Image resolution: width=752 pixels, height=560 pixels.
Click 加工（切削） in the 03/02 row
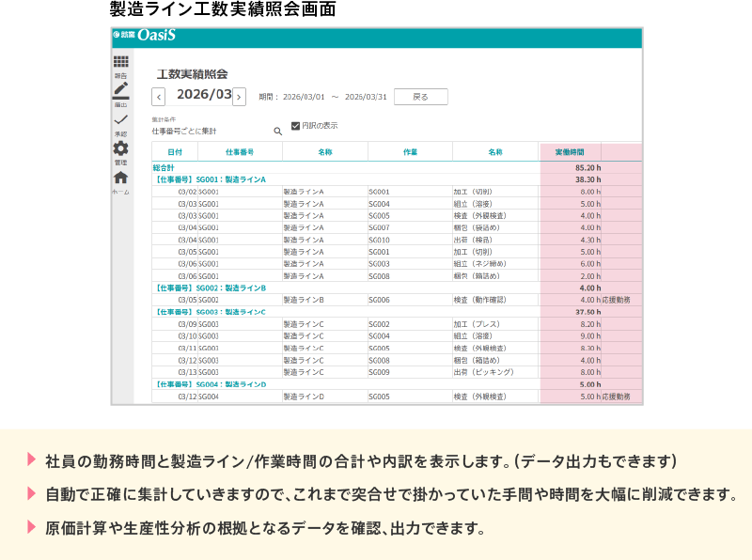point(473,192)
